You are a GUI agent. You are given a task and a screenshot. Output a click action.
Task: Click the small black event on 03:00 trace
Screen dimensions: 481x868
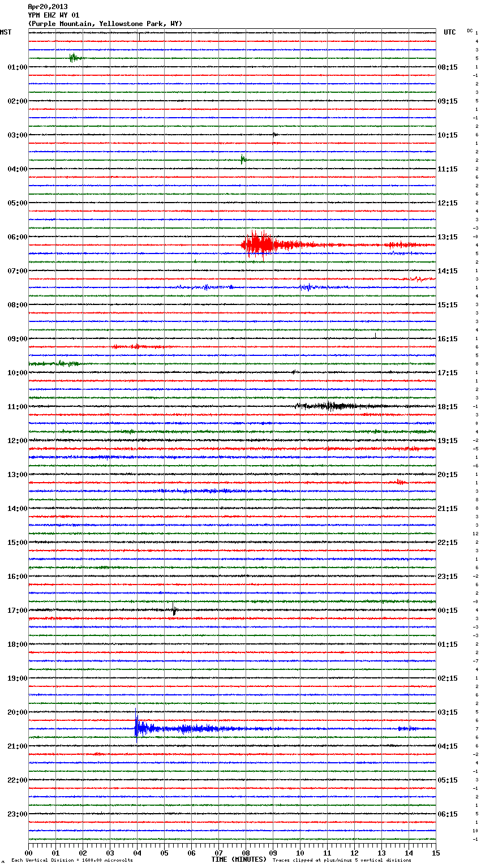coord(274,135)
